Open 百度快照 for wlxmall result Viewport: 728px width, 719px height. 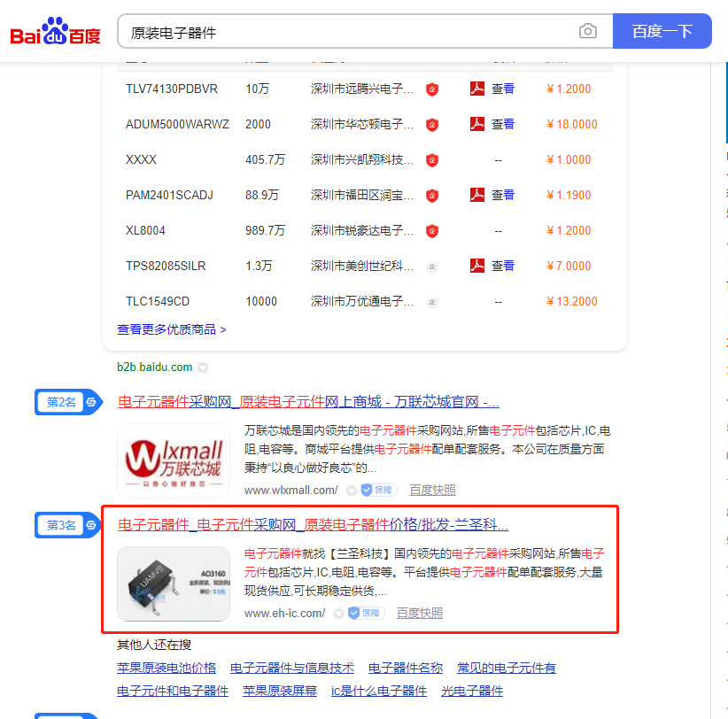432,491
